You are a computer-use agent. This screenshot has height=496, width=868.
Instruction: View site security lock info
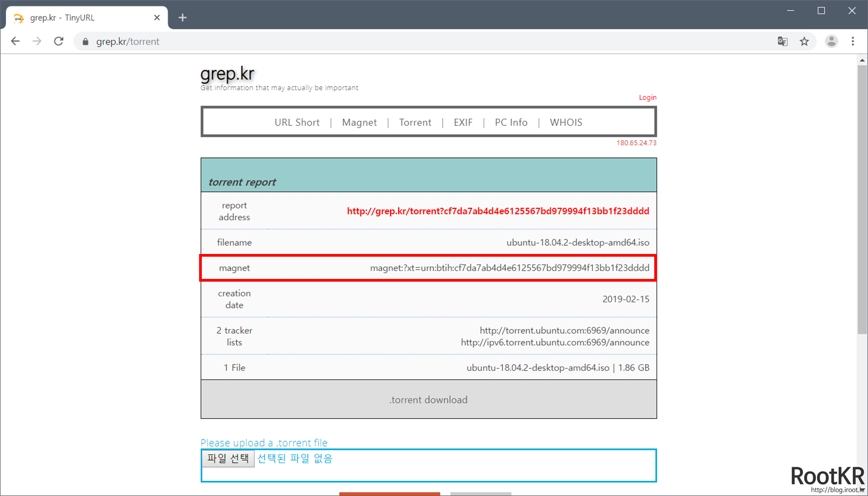(85, 42)
